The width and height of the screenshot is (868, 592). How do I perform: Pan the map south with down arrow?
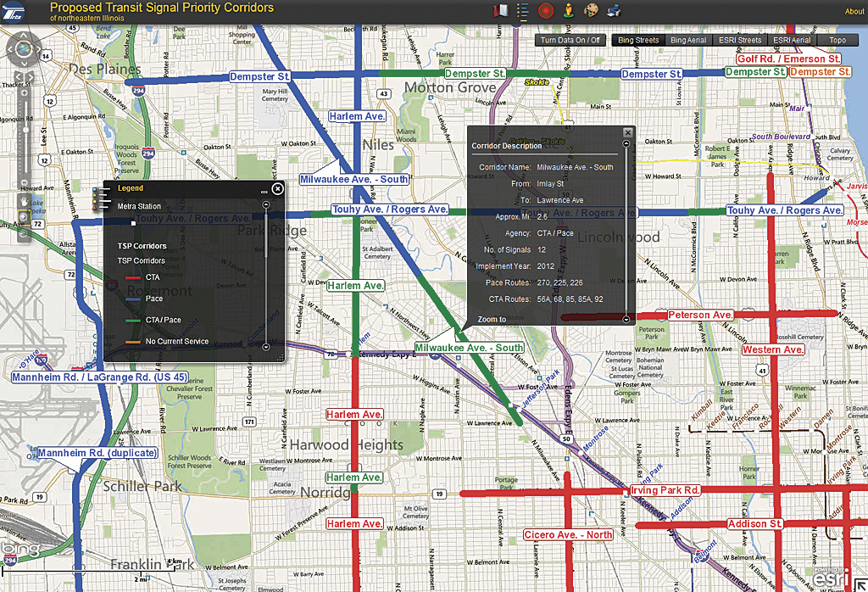[24, 63]
